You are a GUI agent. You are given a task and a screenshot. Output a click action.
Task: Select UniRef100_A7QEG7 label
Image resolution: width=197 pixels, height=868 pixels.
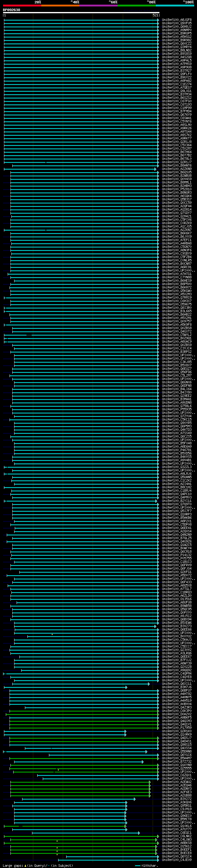(177, 88)
